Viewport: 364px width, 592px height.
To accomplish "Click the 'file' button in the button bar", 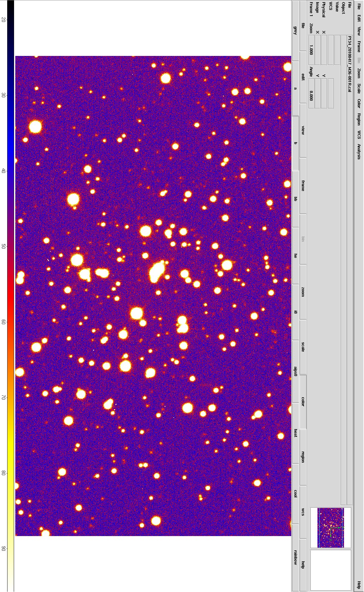I will pos(303,26).
